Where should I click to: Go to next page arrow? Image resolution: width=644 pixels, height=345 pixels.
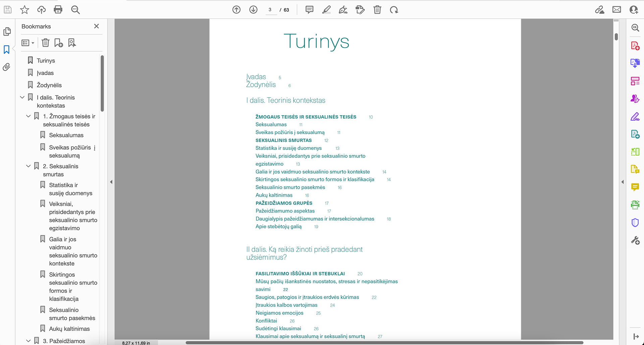click(x=254, y=10)
